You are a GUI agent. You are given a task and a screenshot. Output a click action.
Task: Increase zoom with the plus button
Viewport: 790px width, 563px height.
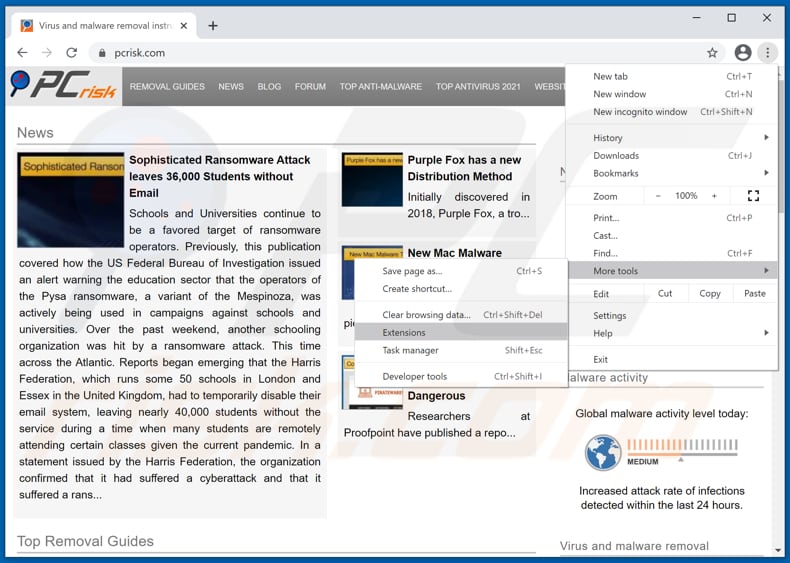coord(714,196)
